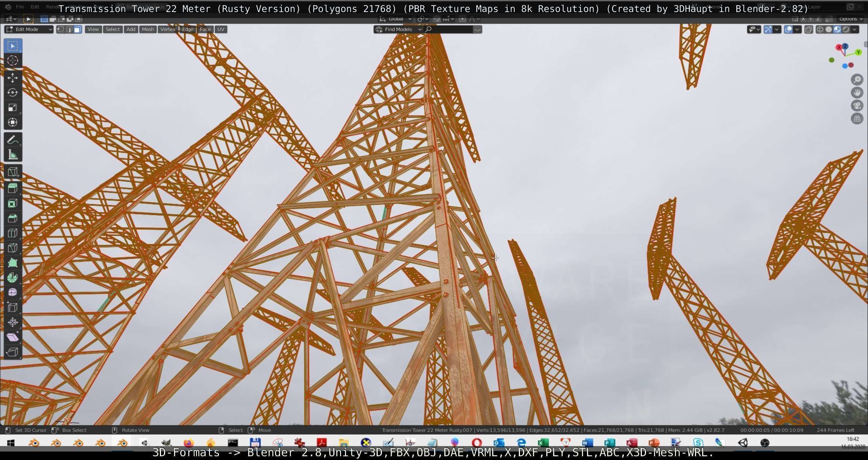Pick the Annotate pencil tool

[x=13, y=140]
